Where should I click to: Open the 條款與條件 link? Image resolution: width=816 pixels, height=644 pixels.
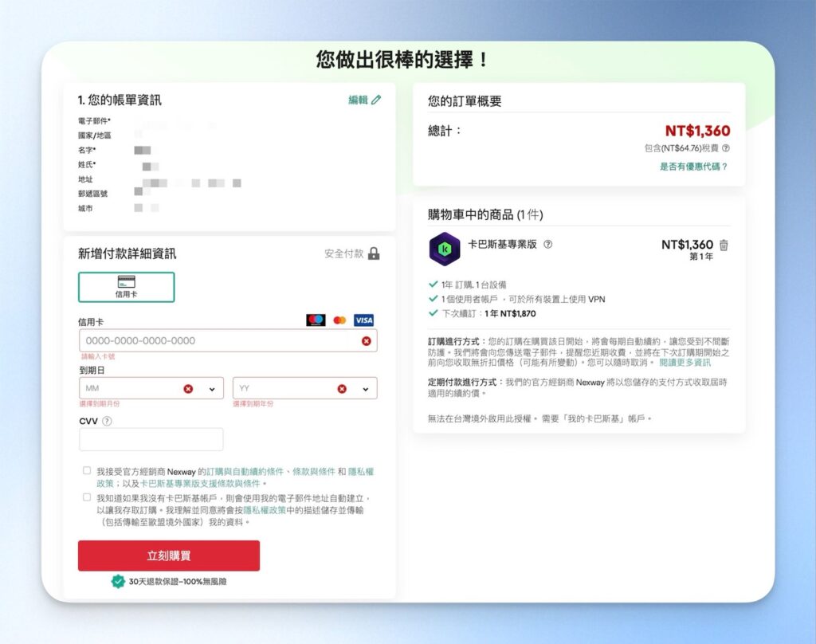314,472
